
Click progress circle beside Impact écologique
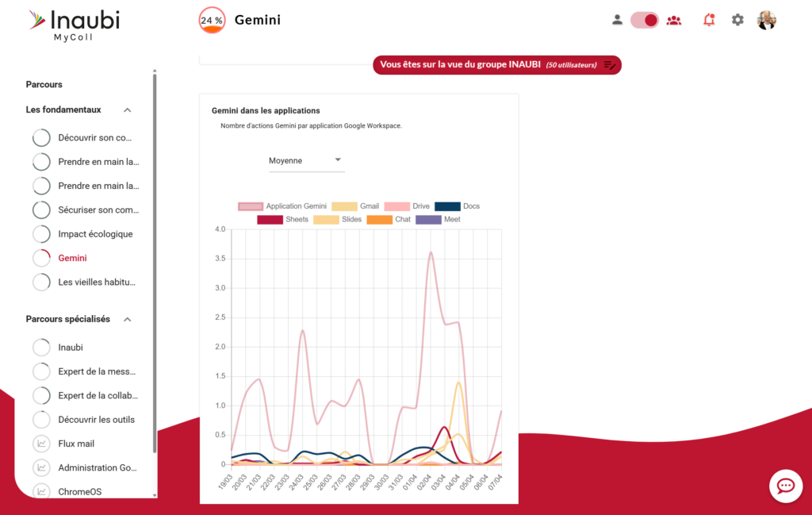[x=41, y=234]
